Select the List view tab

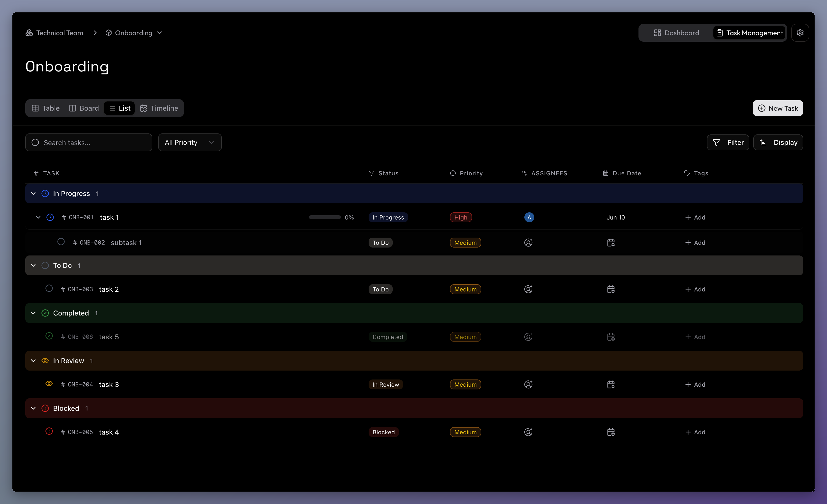point(119,108)
